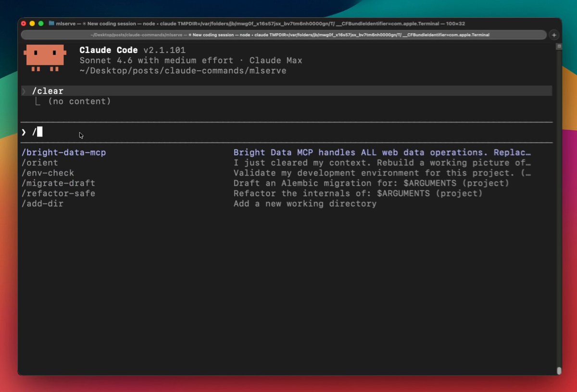
Task: Click the "Add a new working directory" description
Action: 305,204
